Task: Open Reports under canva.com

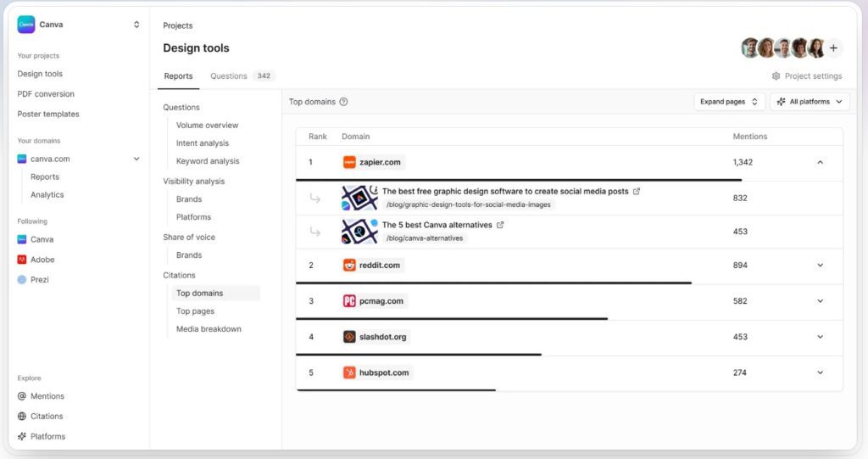Action: click(x=45, y=176)
